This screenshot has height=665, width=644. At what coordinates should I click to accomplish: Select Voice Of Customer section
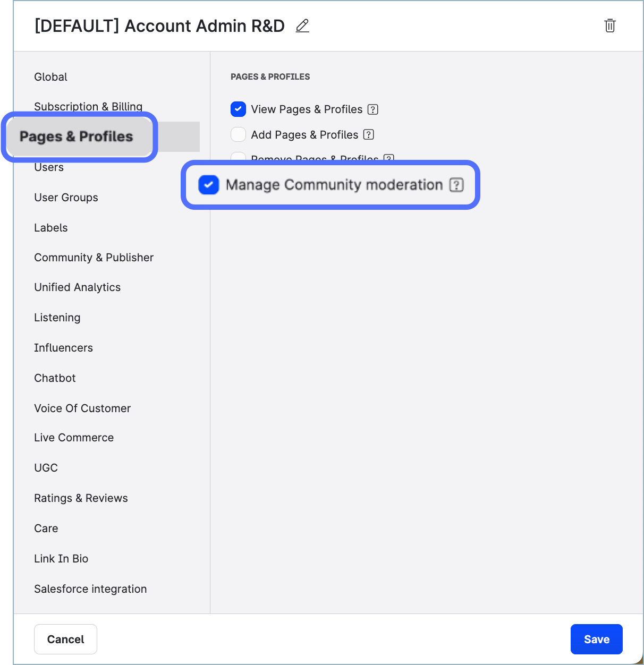[82, 408]
